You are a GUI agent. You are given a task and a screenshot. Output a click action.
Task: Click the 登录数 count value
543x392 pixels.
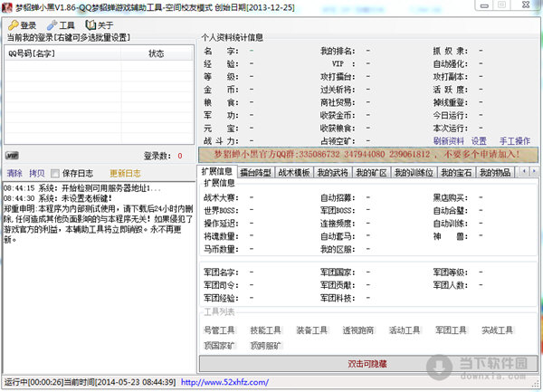[x=180, y=156]
